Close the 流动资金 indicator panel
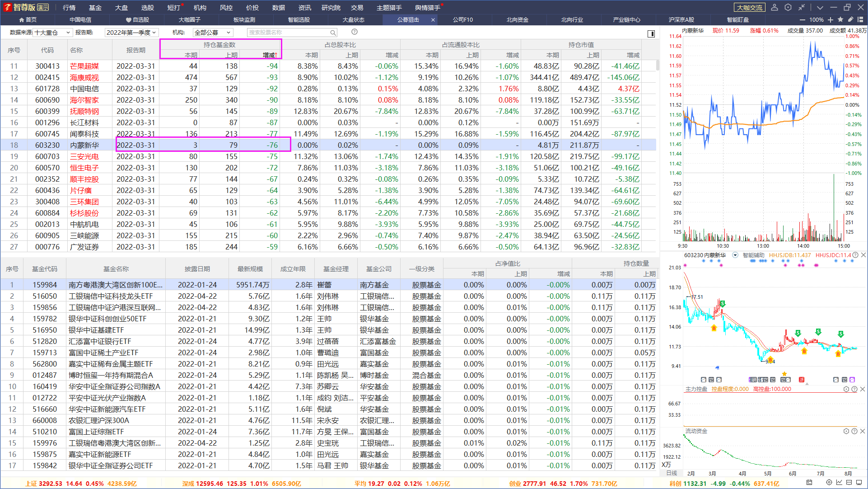868x489 pixels. click(863, 431)
